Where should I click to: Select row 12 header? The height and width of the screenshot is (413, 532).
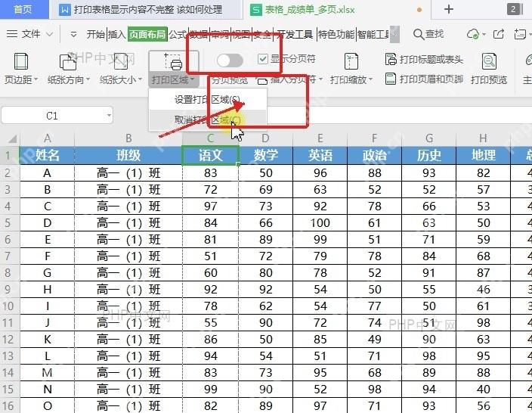[x=8, y=340]
